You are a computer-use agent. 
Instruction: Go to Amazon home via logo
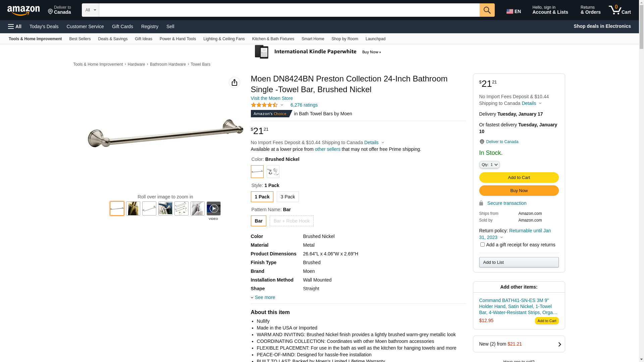tap(23, 10)
